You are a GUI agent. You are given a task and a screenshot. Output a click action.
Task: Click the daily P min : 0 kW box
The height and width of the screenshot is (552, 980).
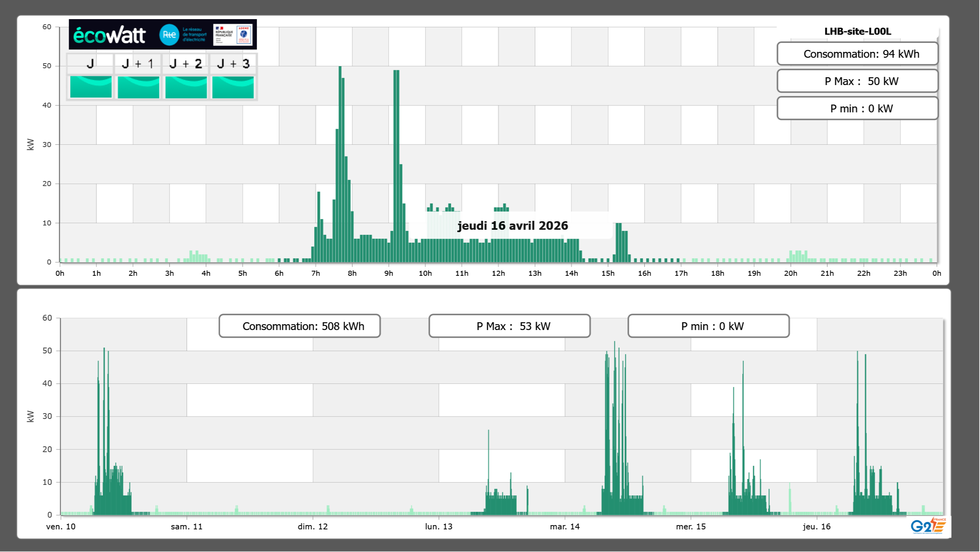pyautogui.click(x=857, y=108)
